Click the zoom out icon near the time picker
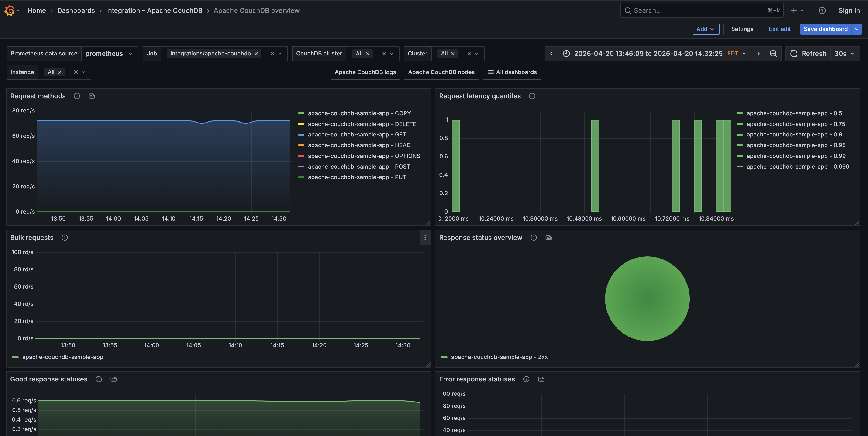 773,54
